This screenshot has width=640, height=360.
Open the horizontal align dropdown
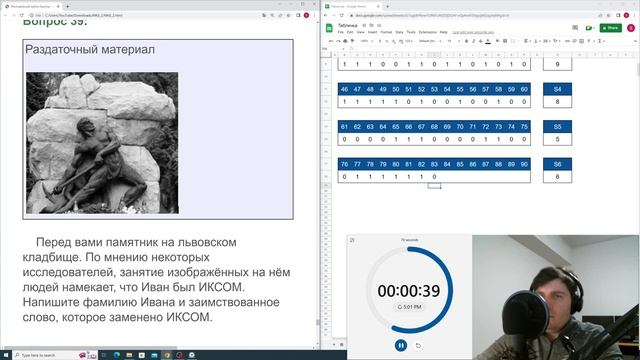pyautogui.click(x=527, y=41)
